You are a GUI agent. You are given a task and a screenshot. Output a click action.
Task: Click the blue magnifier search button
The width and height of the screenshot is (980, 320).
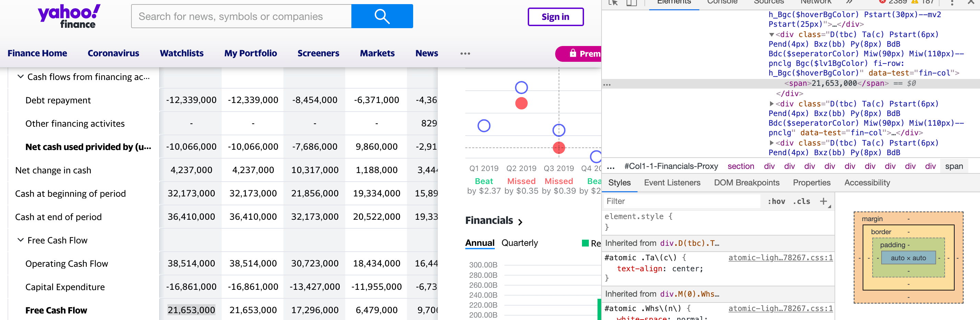click(x=382, y=16)
